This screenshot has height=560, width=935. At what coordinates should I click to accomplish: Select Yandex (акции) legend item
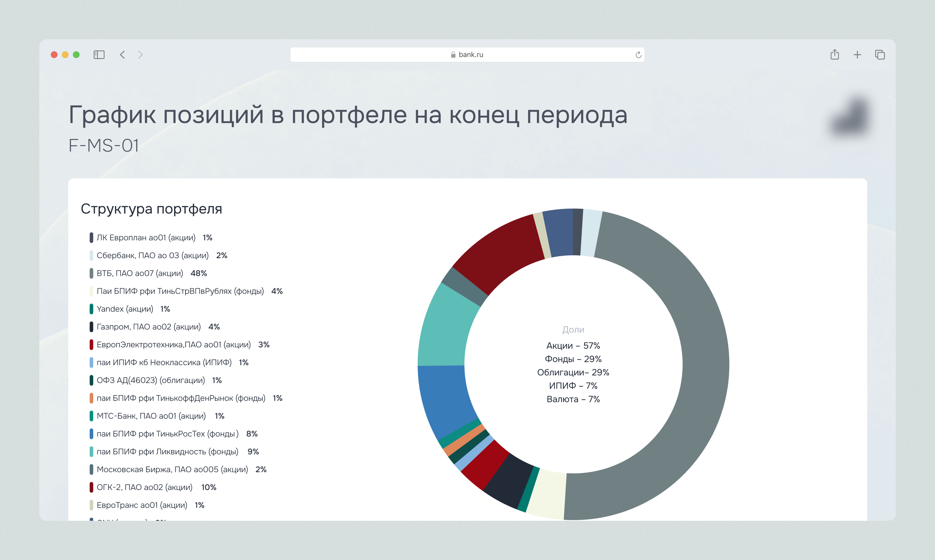point(125,309)
